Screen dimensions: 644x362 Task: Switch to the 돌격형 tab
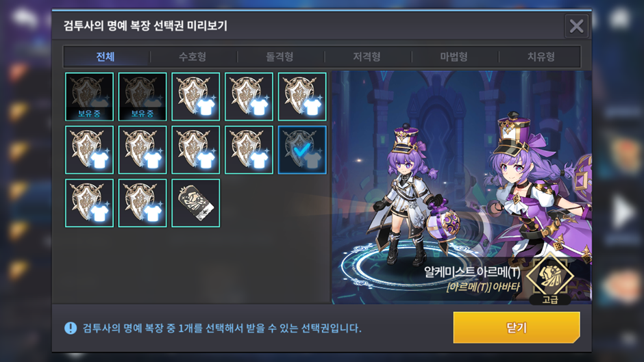[x=280, y=57]
